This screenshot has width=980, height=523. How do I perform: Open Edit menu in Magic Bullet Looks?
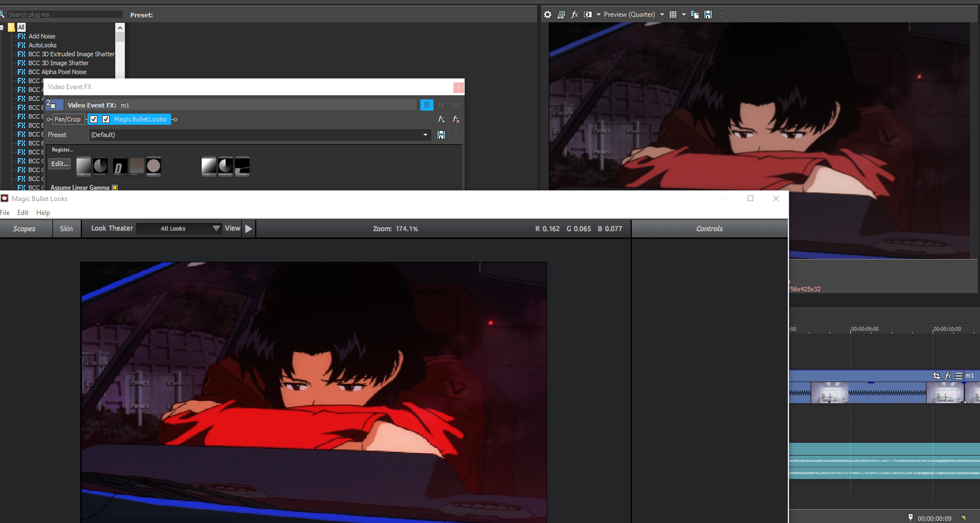(23, 213)
